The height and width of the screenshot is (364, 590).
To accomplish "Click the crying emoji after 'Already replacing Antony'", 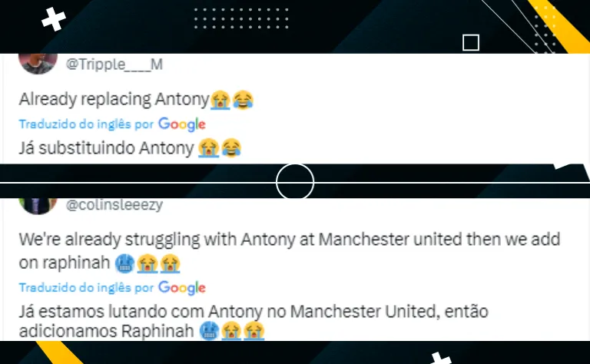I will pos(220,101).
